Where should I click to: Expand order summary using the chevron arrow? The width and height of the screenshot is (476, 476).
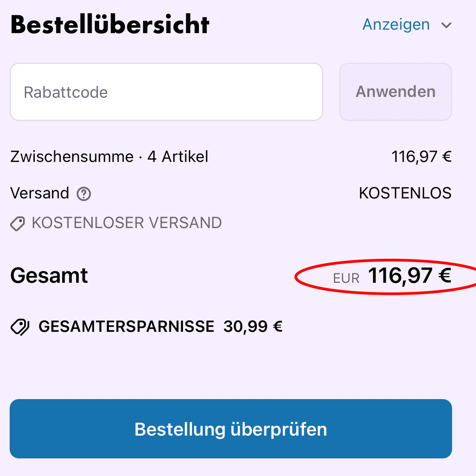point(446,25)
